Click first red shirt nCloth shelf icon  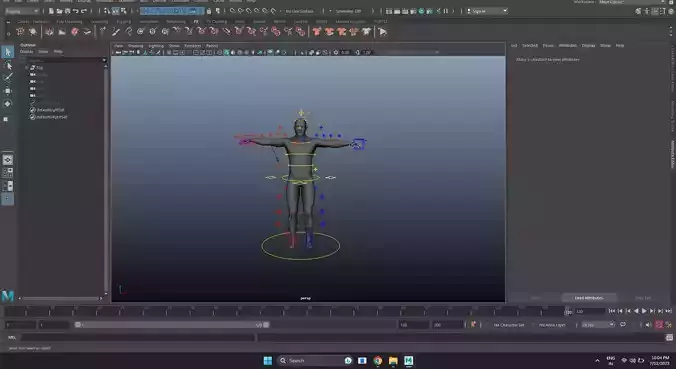click(317, 31)
